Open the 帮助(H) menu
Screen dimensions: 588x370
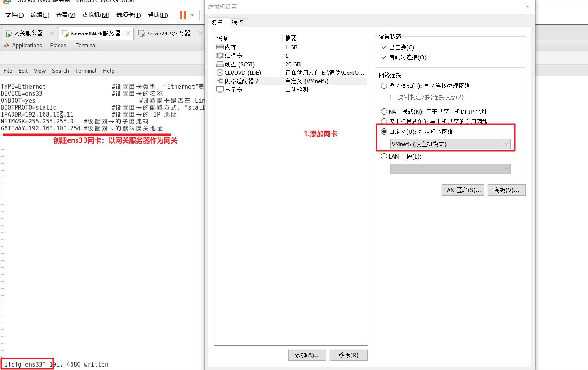click(158, 15)
